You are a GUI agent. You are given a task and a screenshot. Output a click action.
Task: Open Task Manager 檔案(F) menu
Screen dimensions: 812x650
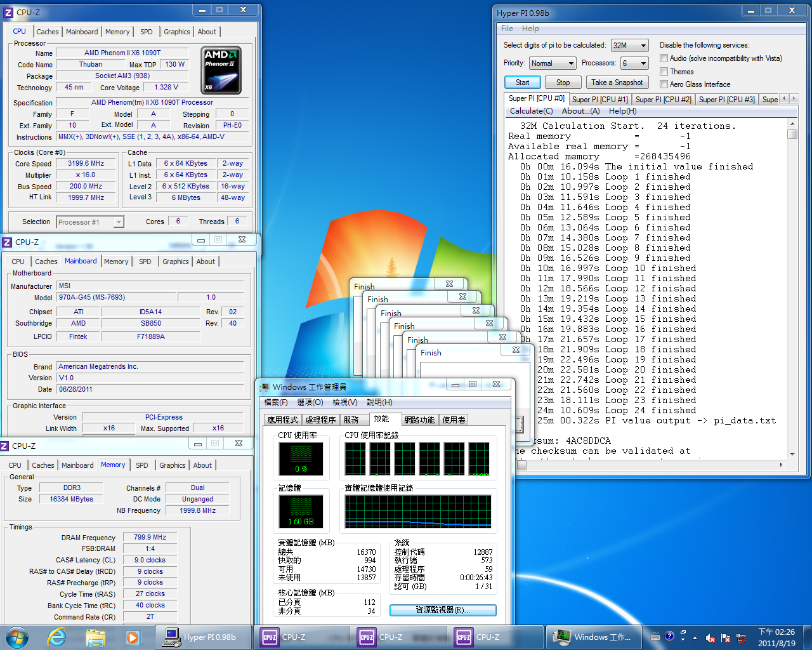tap(276, 402)
